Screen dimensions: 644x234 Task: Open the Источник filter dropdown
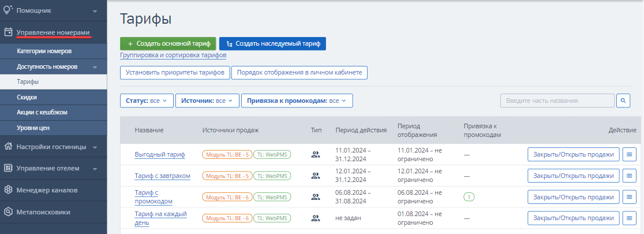point(207,101)
